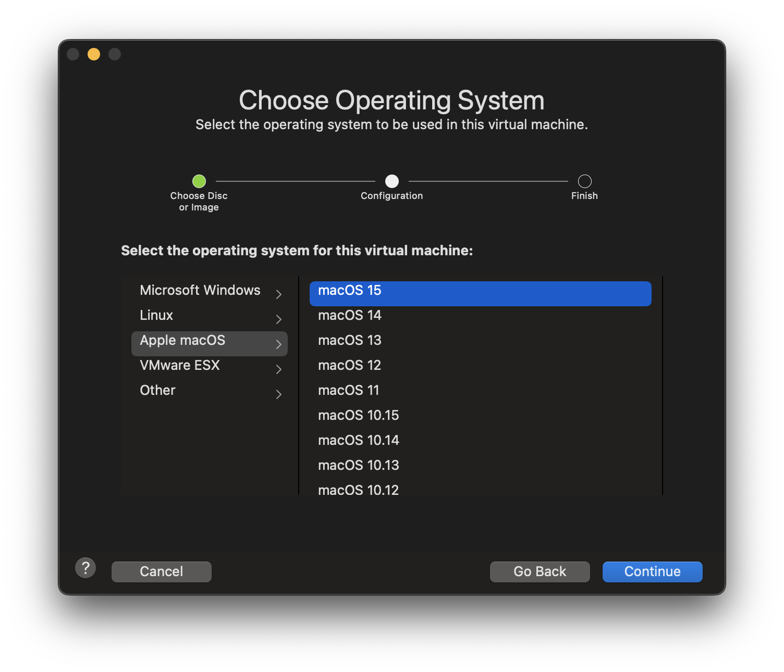Click the Continue button

(652, 571)
